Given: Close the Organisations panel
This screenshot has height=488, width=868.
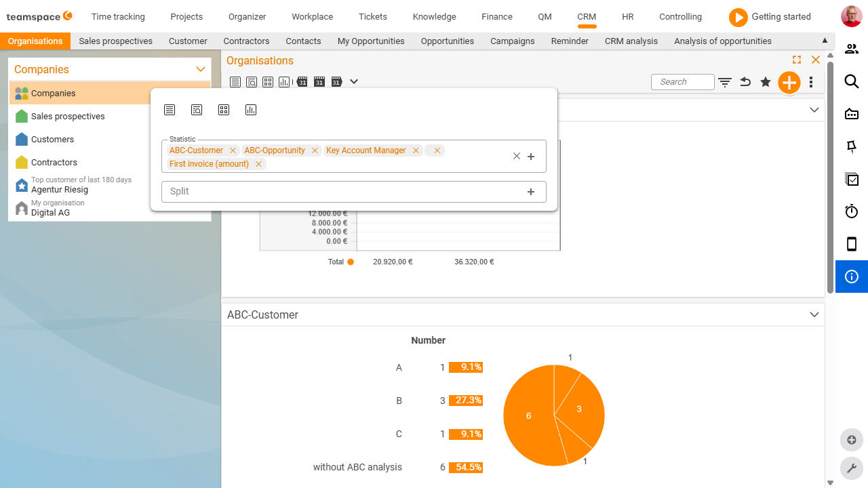Looking at the screenshot, I should (x=816, y=60).
